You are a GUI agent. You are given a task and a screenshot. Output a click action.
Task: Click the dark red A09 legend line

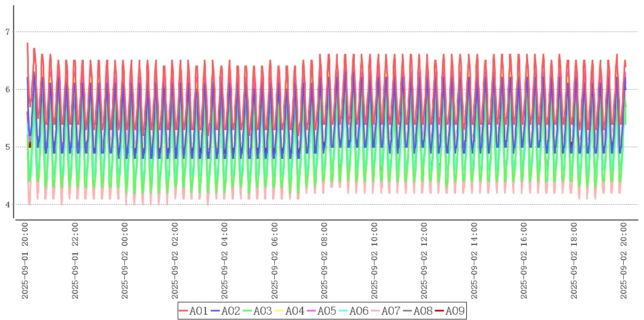click(x=439, y=311)
